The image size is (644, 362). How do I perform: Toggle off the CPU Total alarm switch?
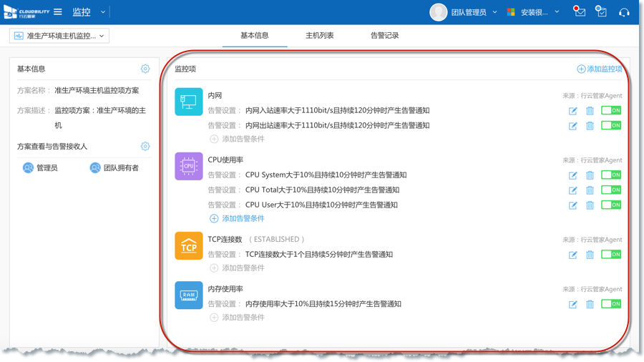tap(610, 190)
